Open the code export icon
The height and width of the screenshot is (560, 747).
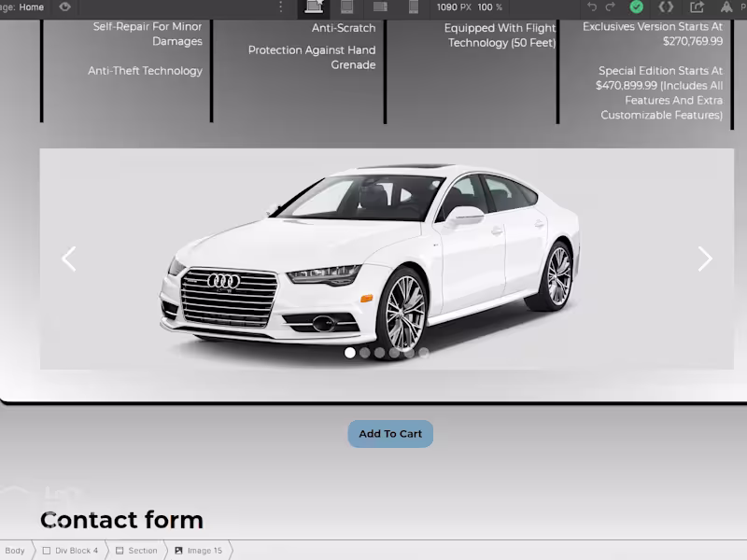pos(666,7)
